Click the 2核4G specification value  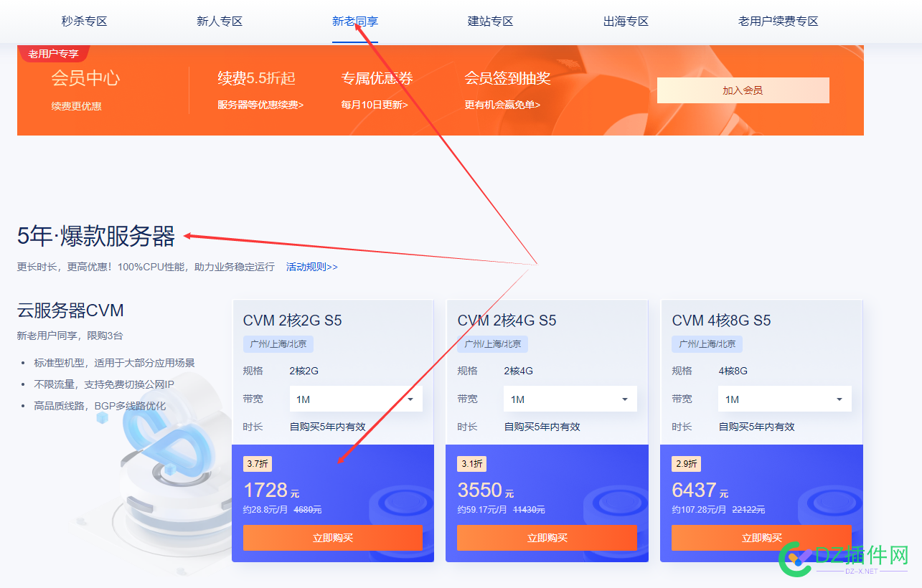pos(518,371)
